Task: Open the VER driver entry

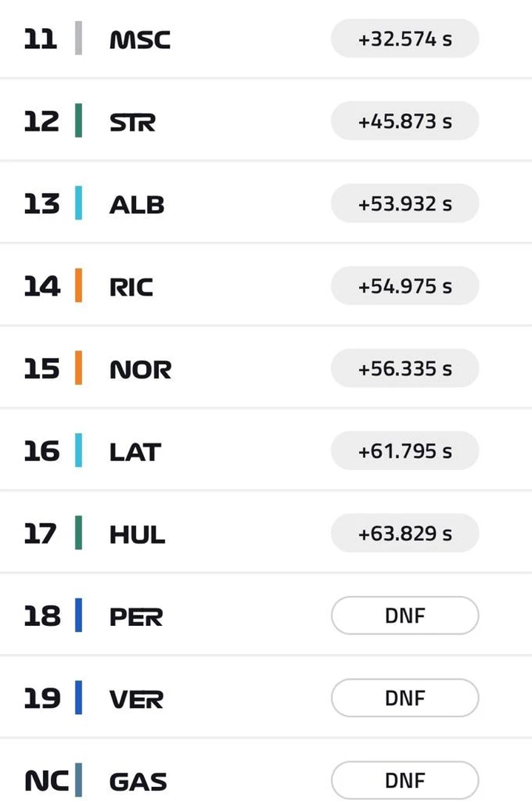Action: (x=266, y=698)
